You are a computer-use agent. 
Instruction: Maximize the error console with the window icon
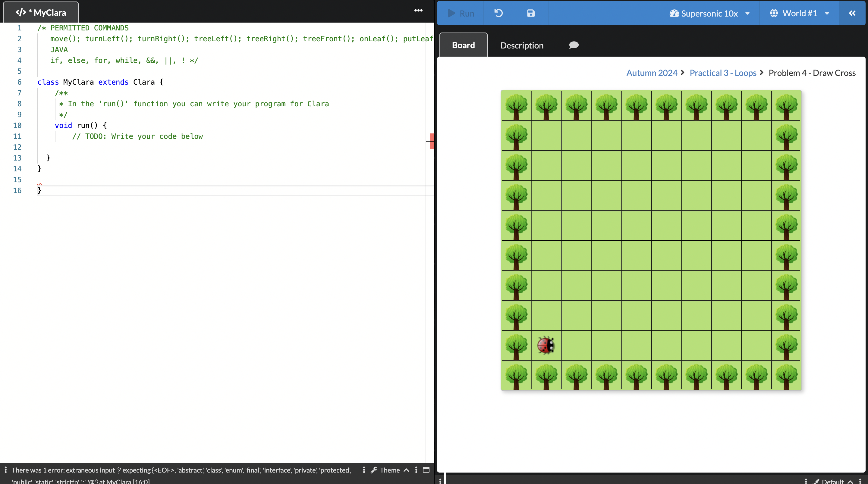click(x=426, y=470)
